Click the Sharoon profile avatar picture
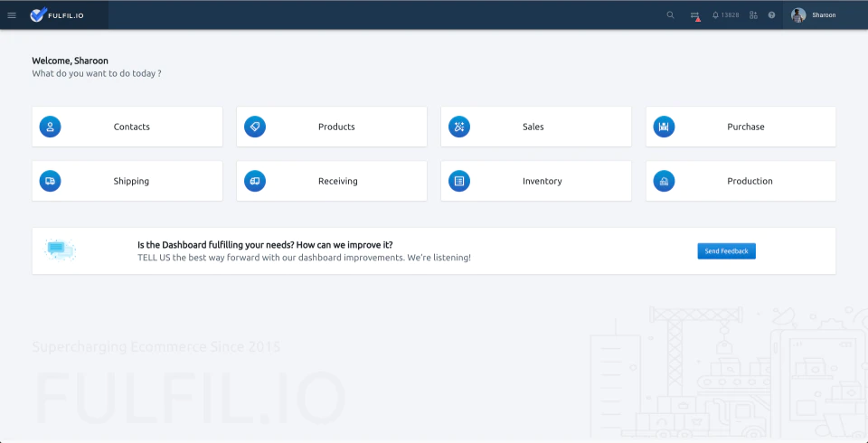This screenshot has height=443, width=868. [x=798, y=15]
